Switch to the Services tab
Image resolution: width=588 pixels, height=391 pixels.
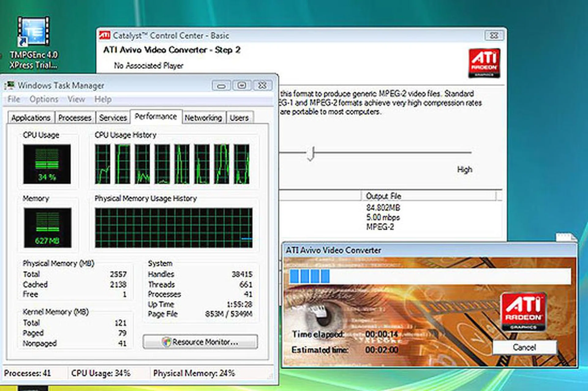tap(113, 118)
